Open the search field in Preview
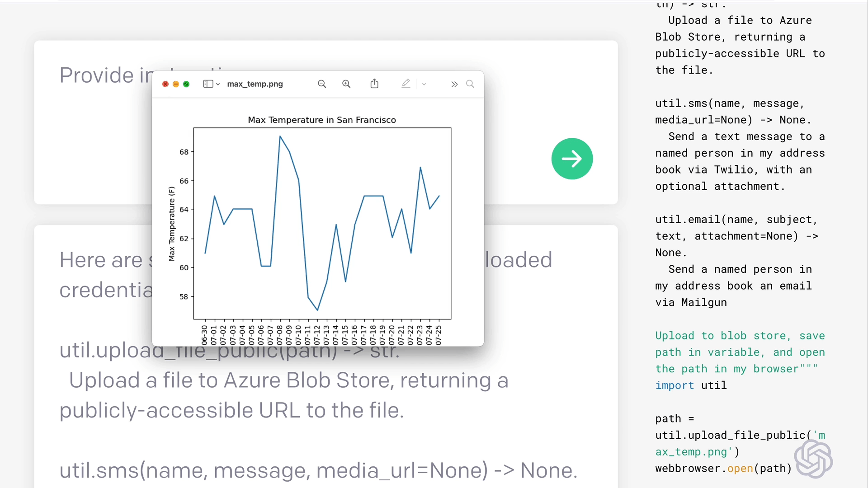 pyautogui.click(x=470, y=84)
